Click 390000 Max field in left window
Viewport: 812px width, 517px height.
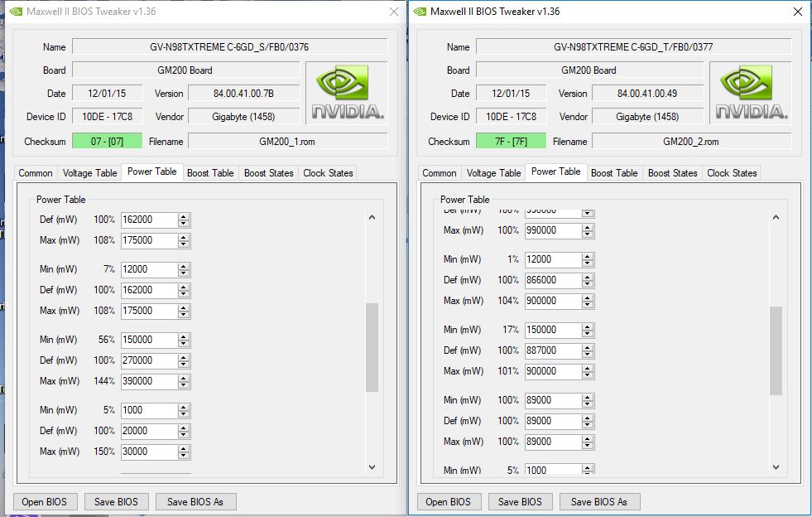[x=149, y=381]
